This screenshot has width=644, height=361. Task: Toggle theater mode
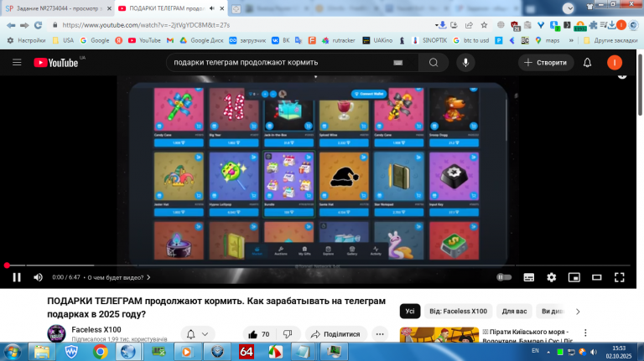point(596,277)
